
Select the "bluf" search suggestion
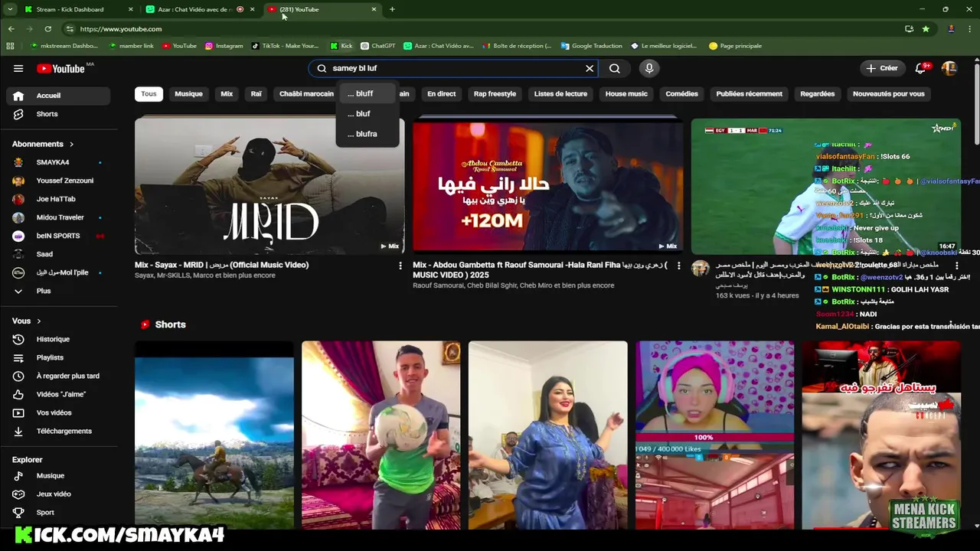tap(367, 113)
